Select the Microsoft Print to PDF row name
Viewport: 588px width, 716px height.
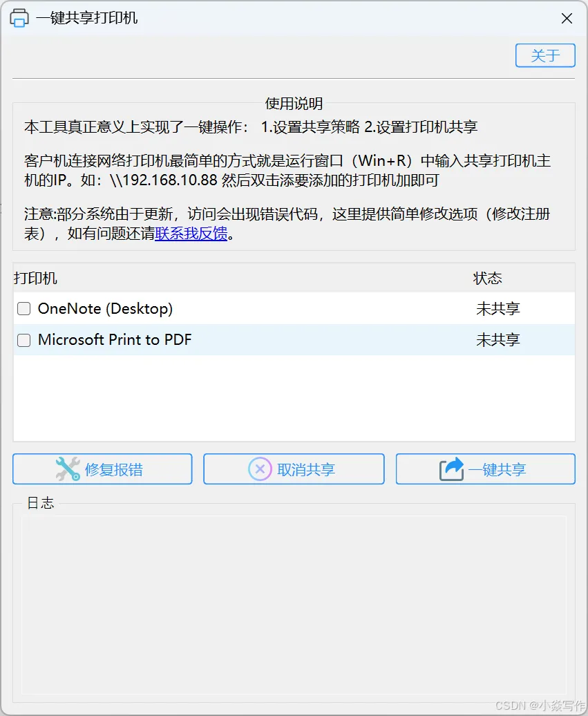coord(115,340)
